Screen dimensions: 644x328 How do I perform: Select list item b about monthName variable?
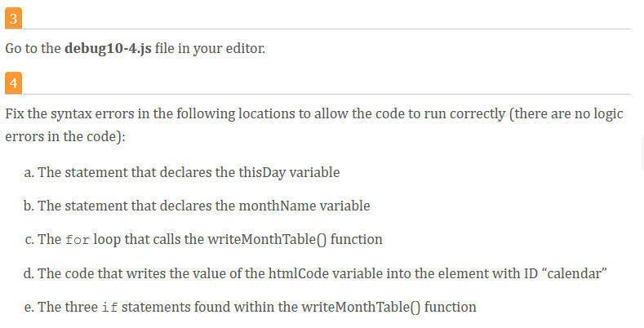[197, 206]
